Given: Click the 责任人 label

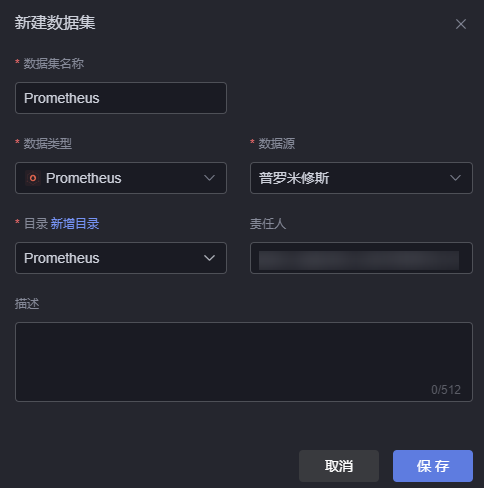Looking at the screenshot, I should tap(268, 224).
